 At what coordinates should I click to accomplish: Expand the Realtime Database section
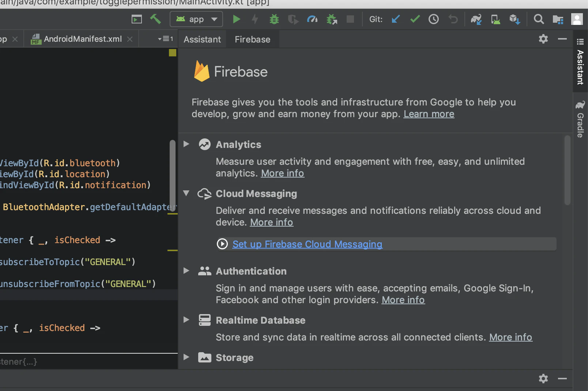coord(186,320)
